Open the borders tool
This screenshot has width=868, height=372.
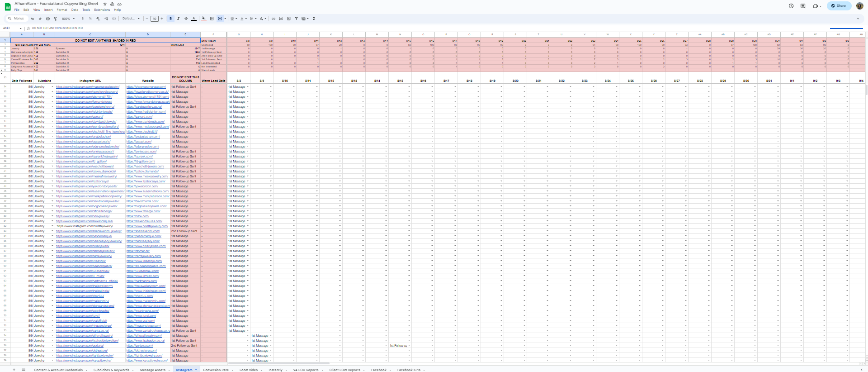pyautogui.click(x=212, y=19)
